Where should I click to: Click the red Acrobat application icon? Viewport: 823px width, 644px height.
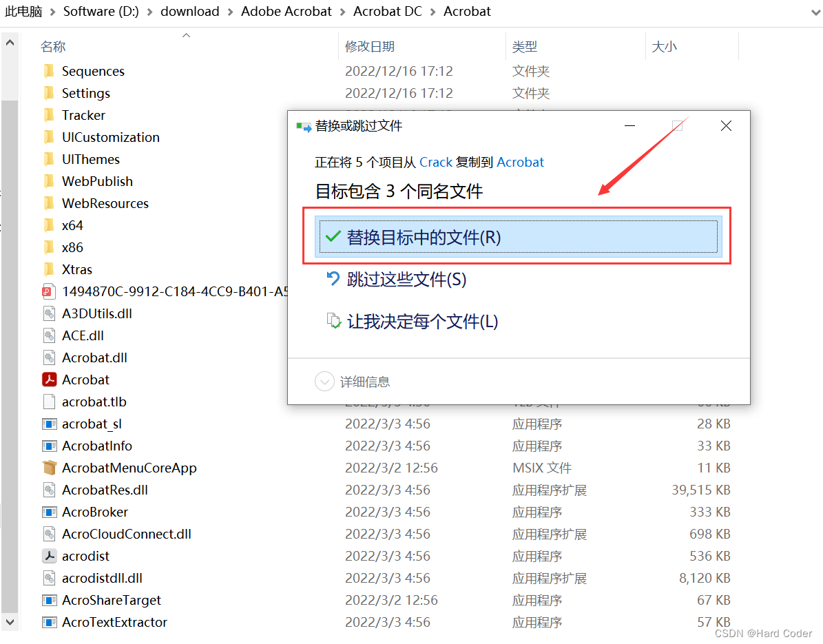point(50,380)
